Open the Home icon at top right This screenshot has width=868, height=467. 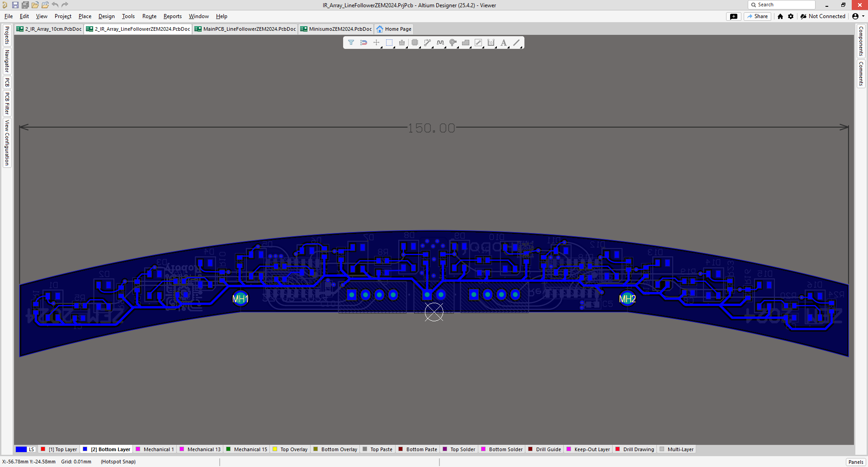[780, 16]
